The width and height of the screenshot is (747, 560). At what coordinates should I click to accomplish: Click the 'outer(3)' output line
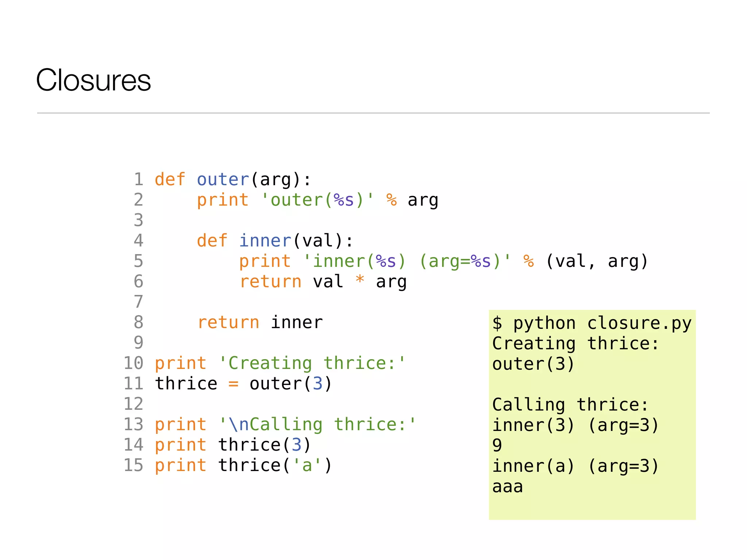point(533,364)
